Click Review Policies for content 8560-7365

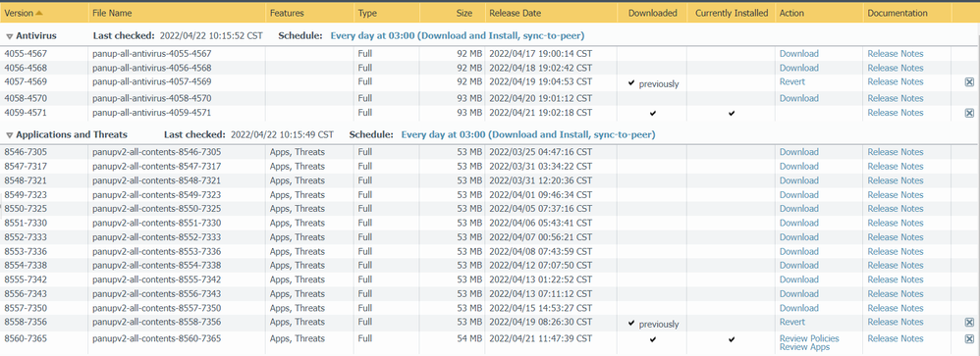809,338
